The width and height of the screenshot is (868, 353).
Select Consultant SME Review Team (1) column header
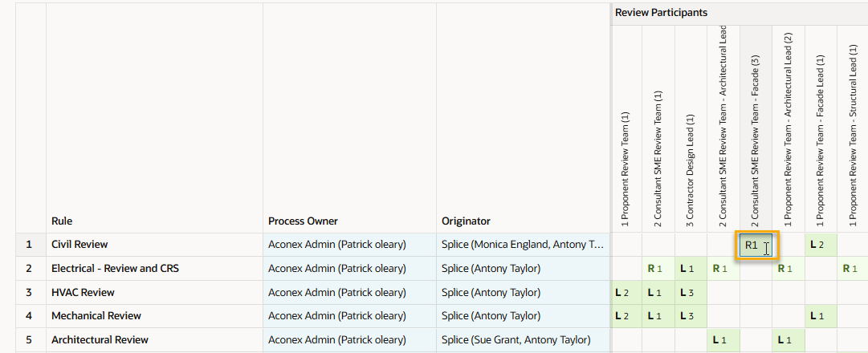pyautogui.click(x=658, y=160)
